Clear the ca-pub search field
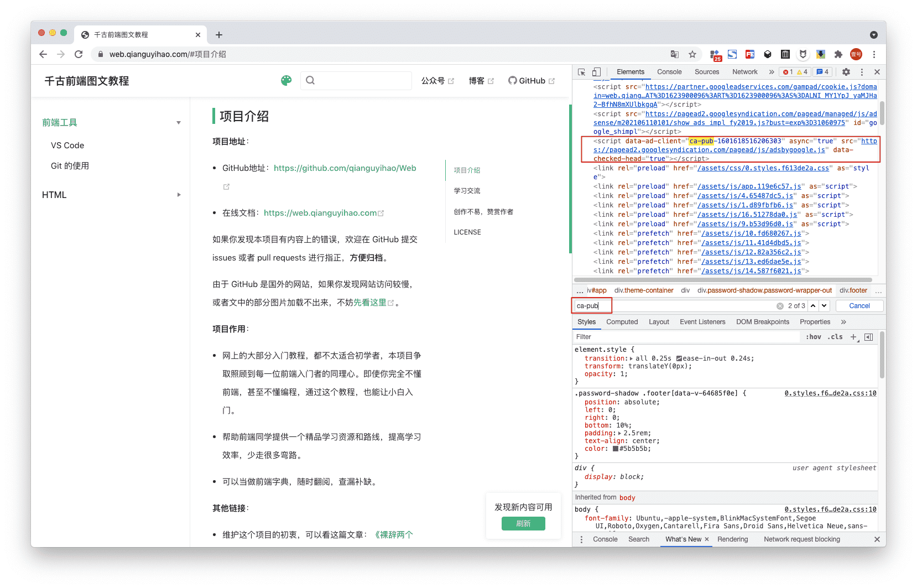 [780, 306]
